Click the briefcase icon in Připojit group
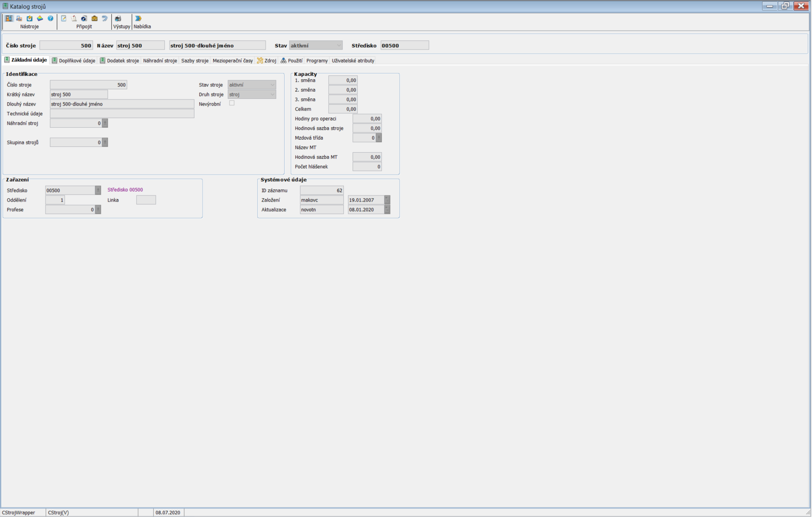 (x=95, y=19)
